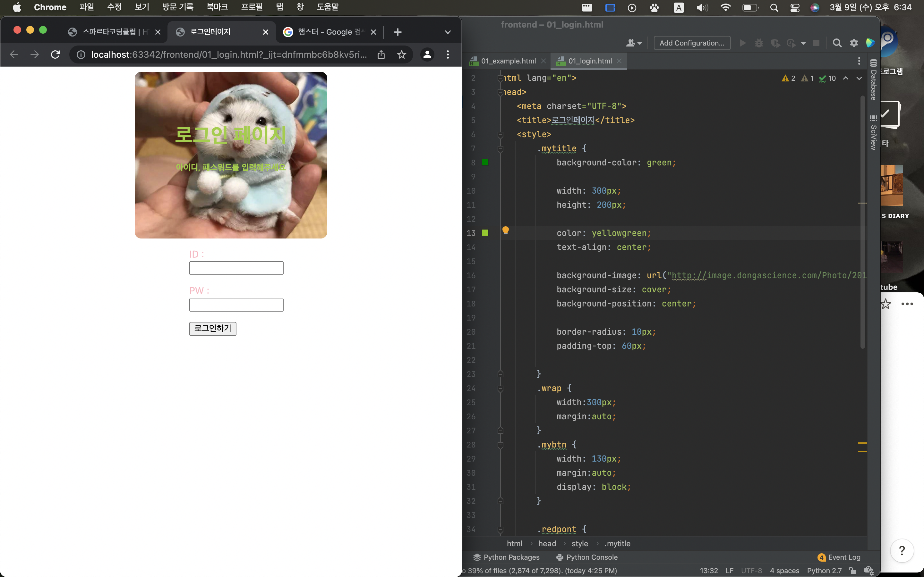
Task: Click Search Everywhere magnifier in PyCharm
Action: (x=837, y=43)
